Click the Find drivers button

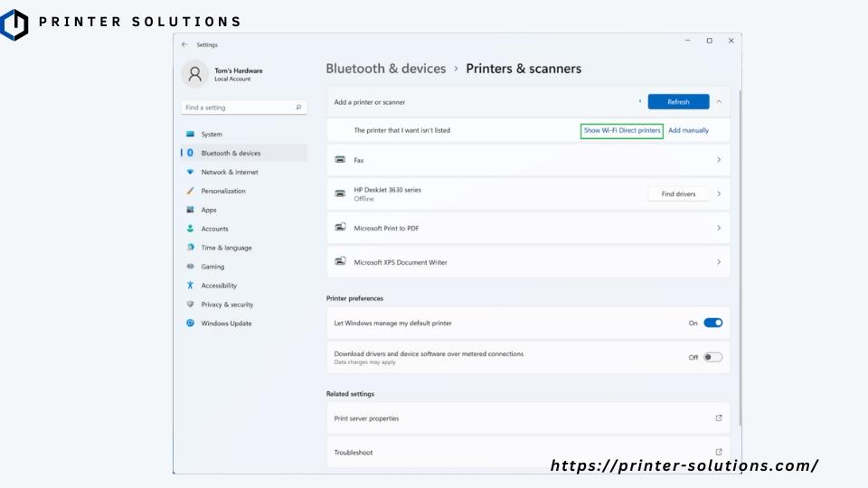(x=678, y=193)
